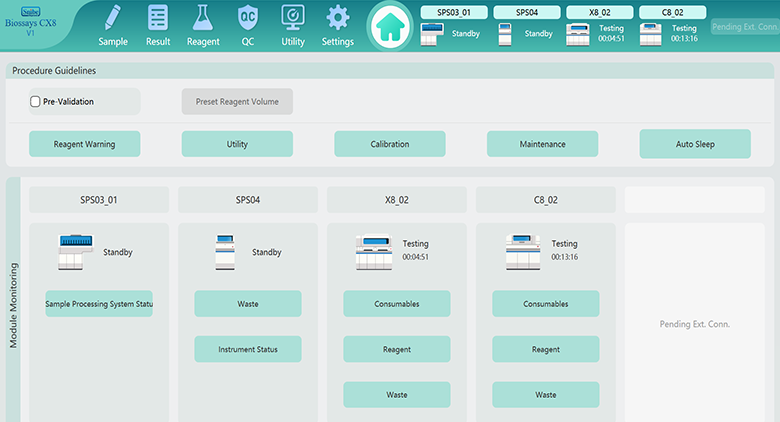Check Consumables for module C8_02
Viewport: 780px width, 422px height.
pyautogui.click(x=545, y=304)
